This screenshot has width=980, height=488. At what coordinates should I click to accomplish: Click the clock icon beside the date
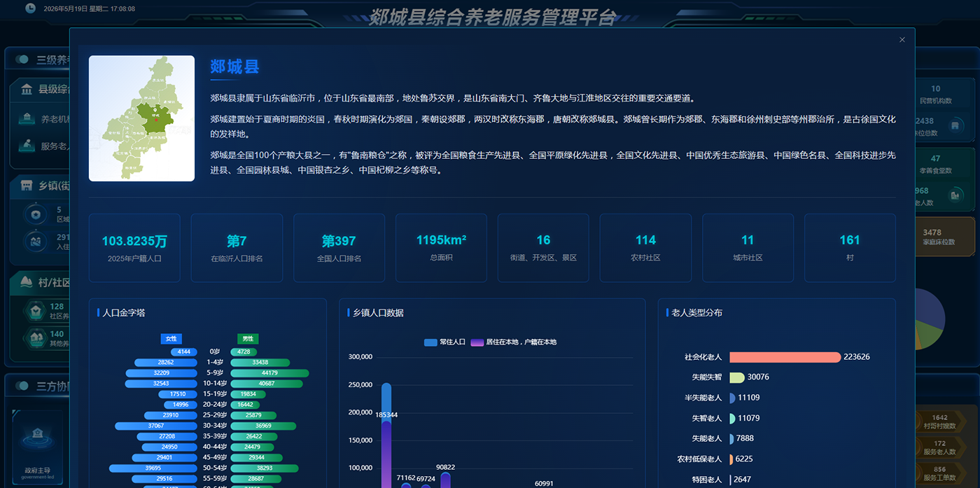(31, 8)
